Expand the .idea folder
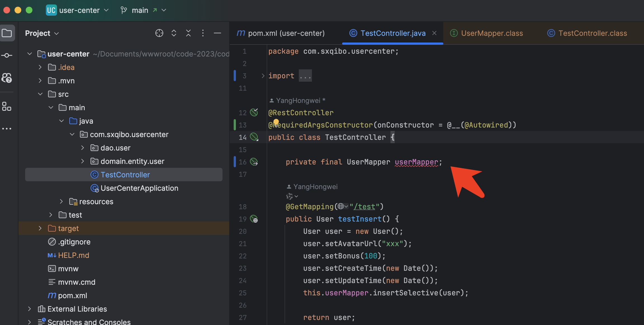This screenshot has width=644, height=325. click(40, 67)
